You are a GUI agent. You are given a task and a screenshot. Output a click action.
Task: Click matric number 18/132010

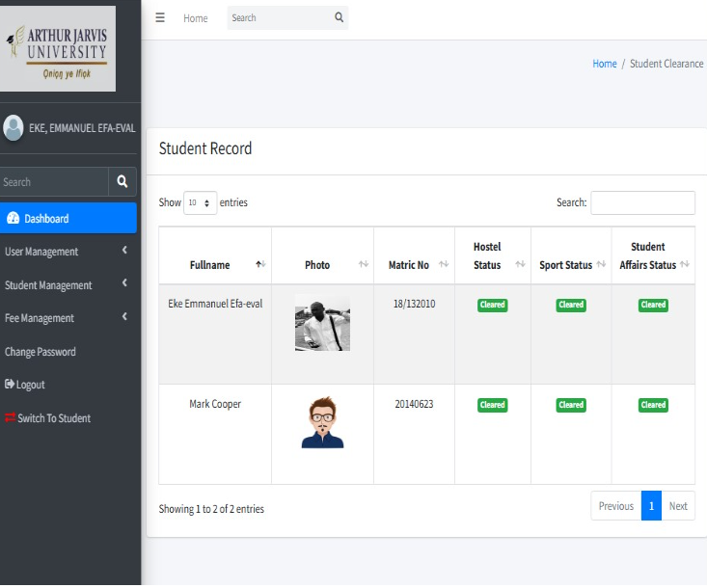(414, 304)
